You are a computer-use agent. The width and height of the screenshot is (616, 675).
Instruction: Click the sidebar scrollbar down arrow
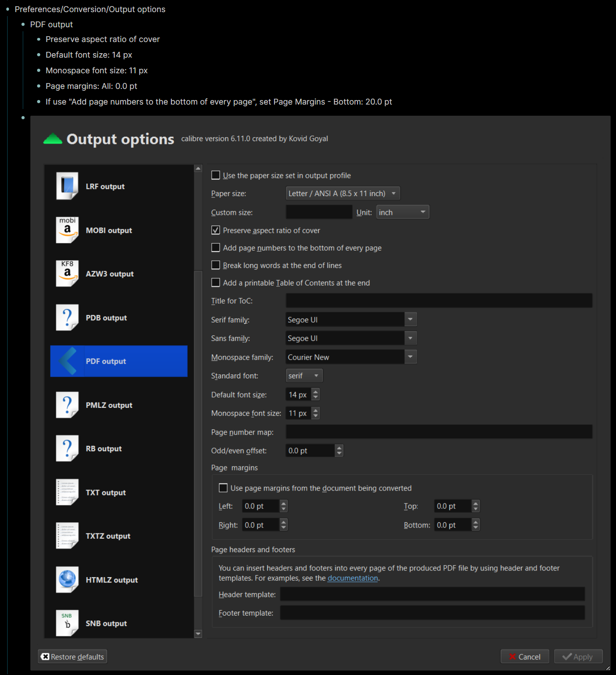(x=198, y=633)
